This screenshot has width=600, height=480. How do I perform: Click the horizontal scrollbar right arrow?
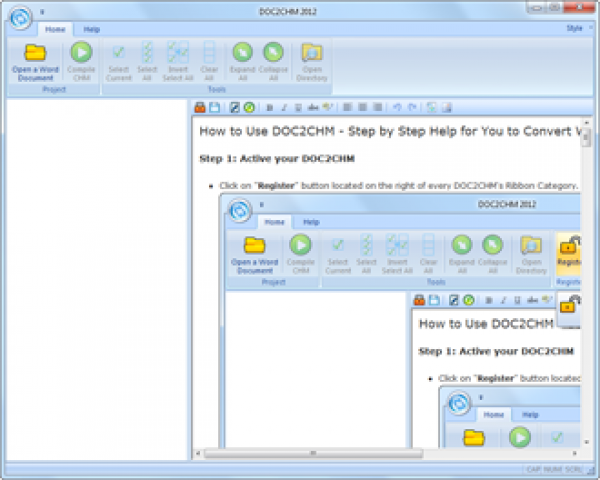574,453
